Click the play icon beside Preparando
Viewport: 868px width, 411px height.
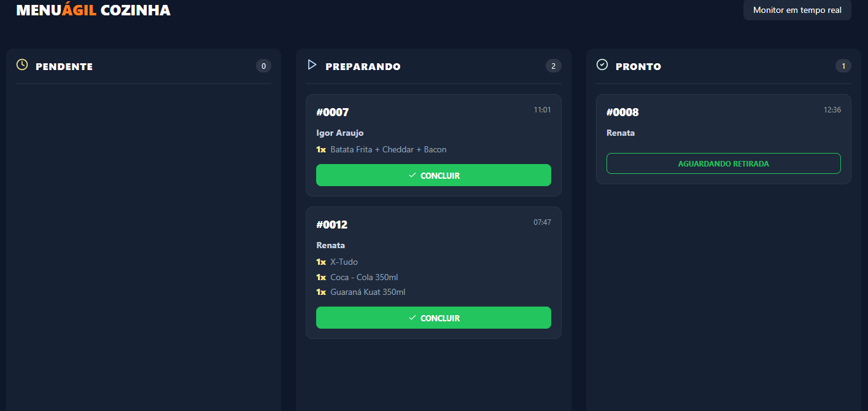pyautogui.click(x=312, y=65)
